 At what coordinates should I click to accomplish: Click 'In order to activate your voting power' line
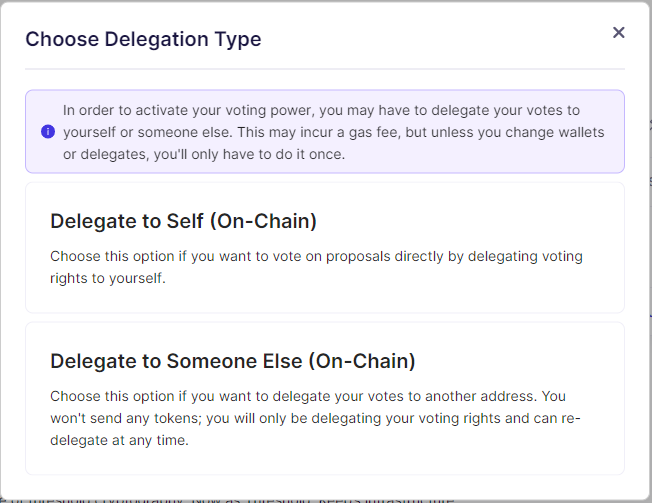[x=321, y=110]
